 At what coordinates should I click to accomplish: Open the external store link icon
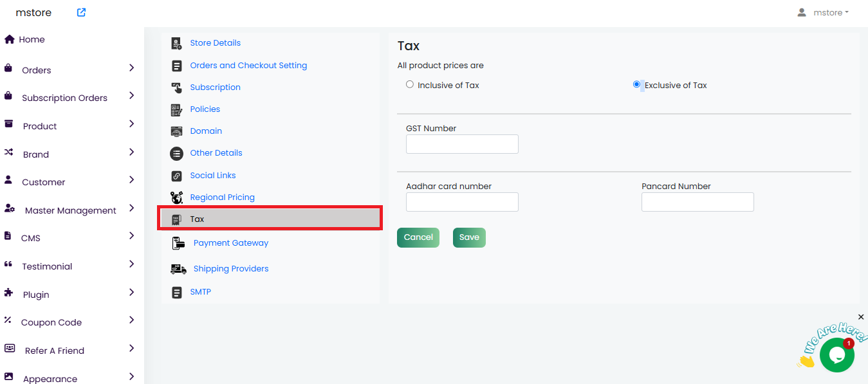[81, 12]
